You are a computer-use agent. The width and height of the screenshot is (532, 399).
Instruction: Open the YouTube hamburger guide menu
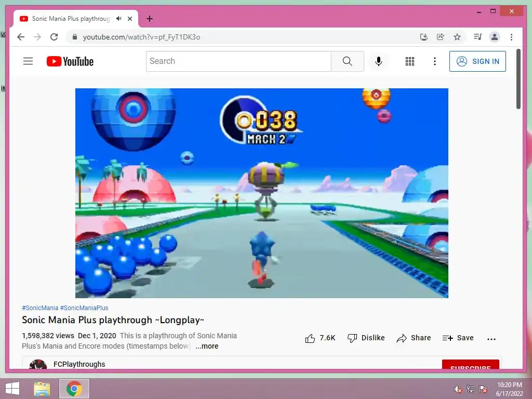point(28,61)
